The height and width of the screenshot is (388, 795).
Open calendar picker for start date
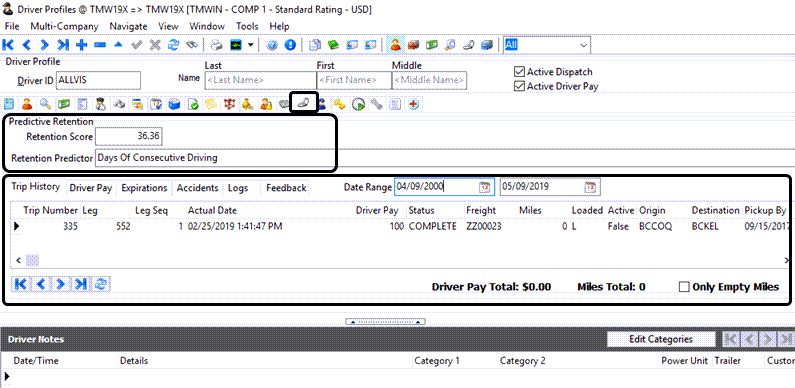tap(485, 187)
